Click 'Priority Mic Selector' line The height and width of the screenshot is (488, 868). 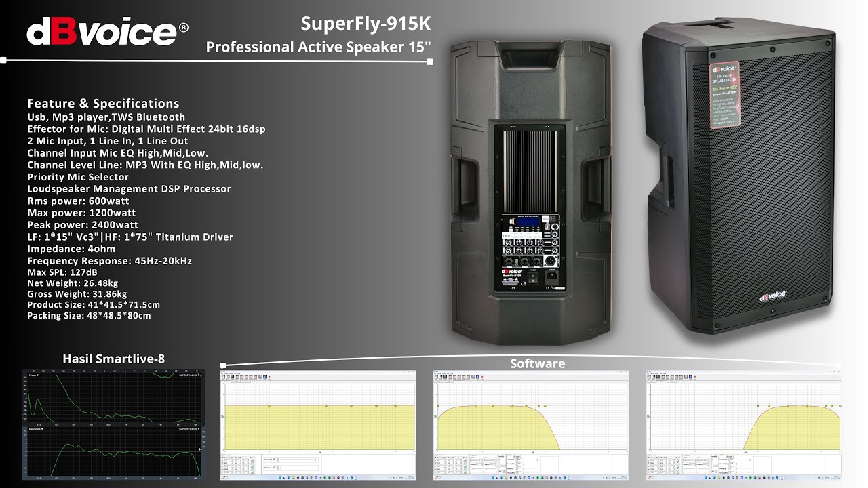(78, 177)
